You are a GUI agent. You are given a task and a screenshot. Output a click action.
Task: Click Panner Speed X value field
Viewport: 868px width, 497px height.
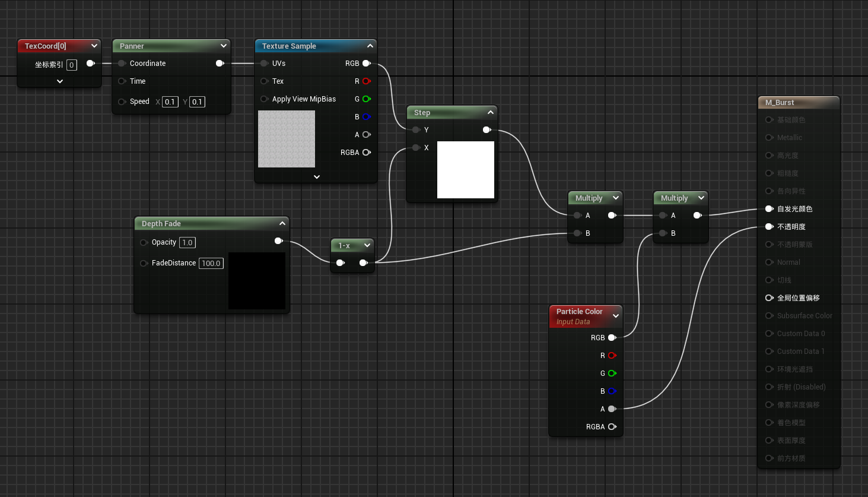pos(170,102)
